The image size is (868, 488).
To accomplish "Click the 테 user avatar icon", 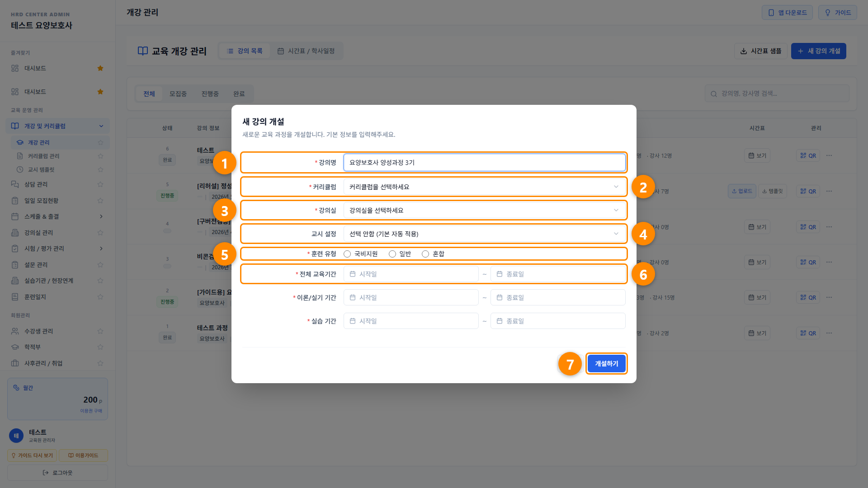I will point(16,436).
